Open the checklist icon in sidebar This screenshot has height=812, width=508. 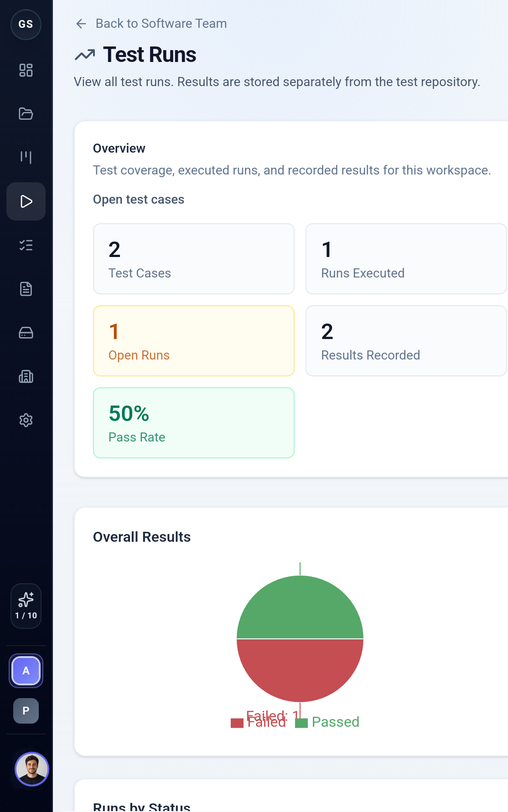click(26, 245)
